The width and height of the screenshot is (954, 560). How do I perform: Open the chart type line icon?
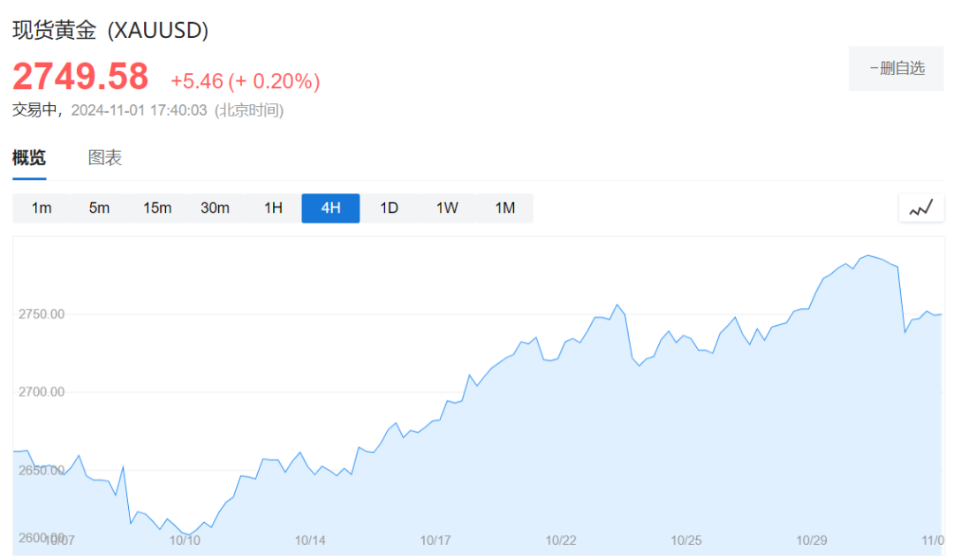pos(921,208)
